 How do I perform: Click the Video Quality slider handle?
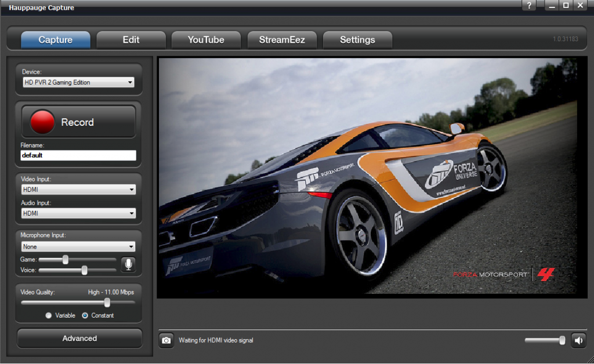point(107,303)
